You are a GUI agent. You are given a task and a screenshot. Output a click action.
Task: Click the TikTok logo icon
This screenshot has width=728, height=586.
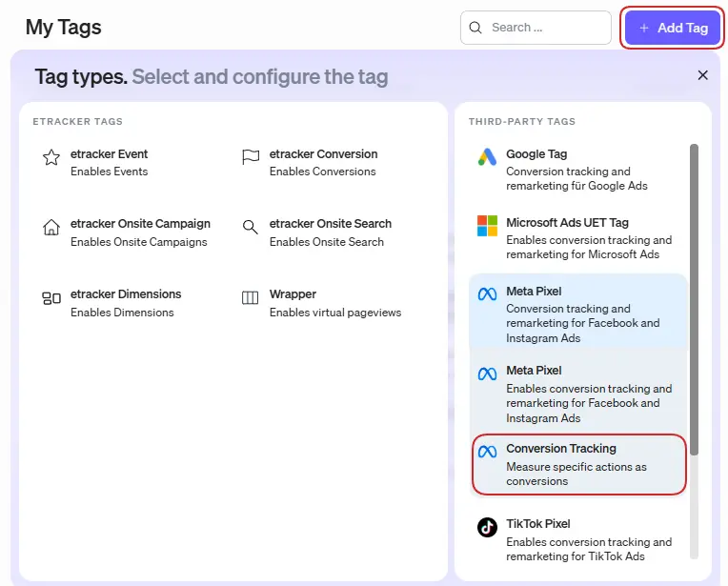pyautogui.click(x=487, y=527)
